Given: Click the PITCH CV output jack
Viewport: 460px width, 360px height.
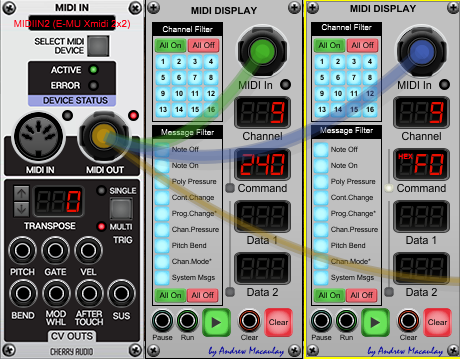Looking at the screenshot, I should [22, 251].
